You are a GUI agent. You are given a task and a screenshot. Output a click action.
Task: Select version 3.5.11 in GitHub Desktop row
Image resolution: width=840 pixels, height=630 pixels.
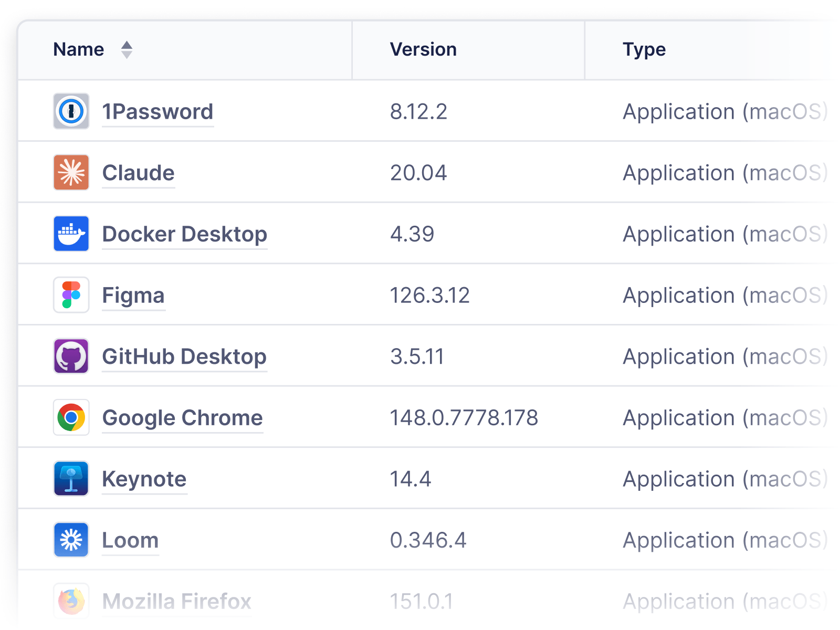coord(417,357)
